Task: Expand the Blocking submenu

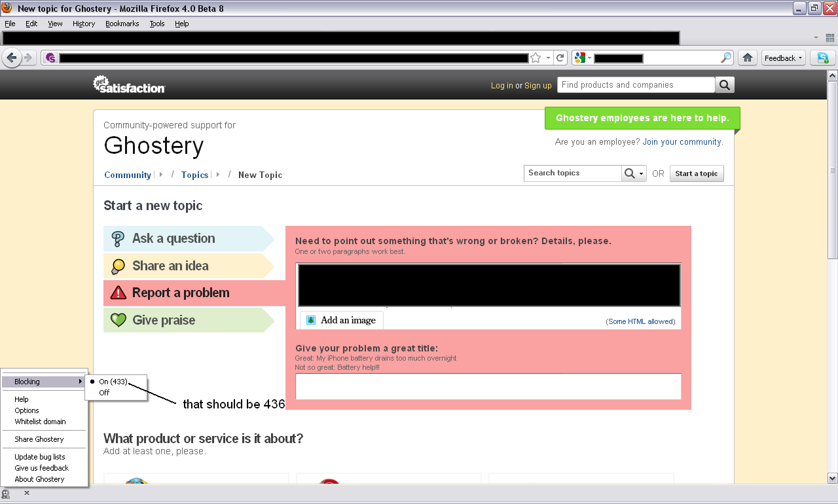Action: (44, 382)
